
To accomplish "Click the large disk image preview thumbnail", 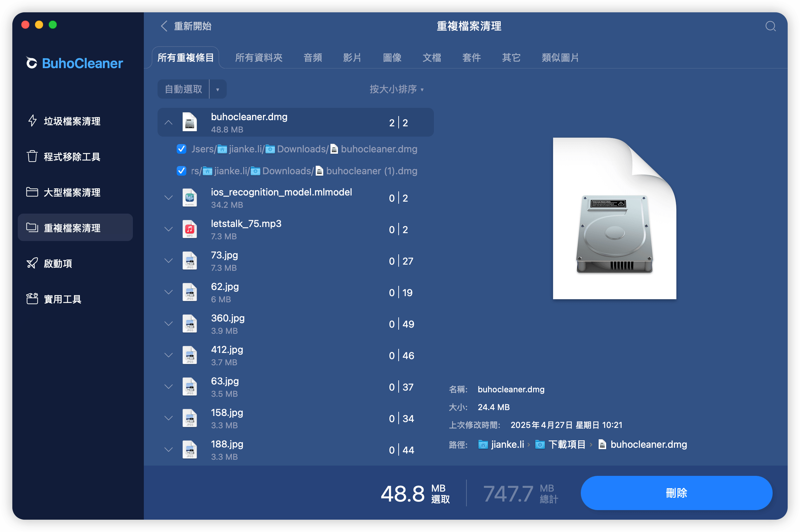I will coord(614,218).
